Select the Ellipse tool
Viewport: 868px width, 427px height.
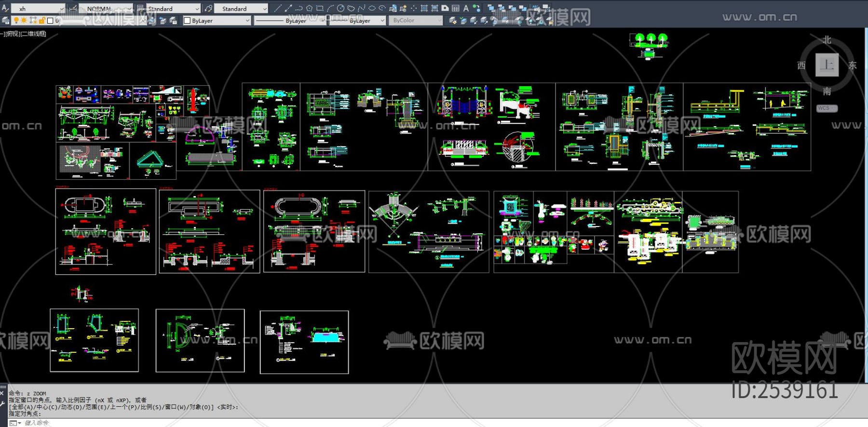372,8
